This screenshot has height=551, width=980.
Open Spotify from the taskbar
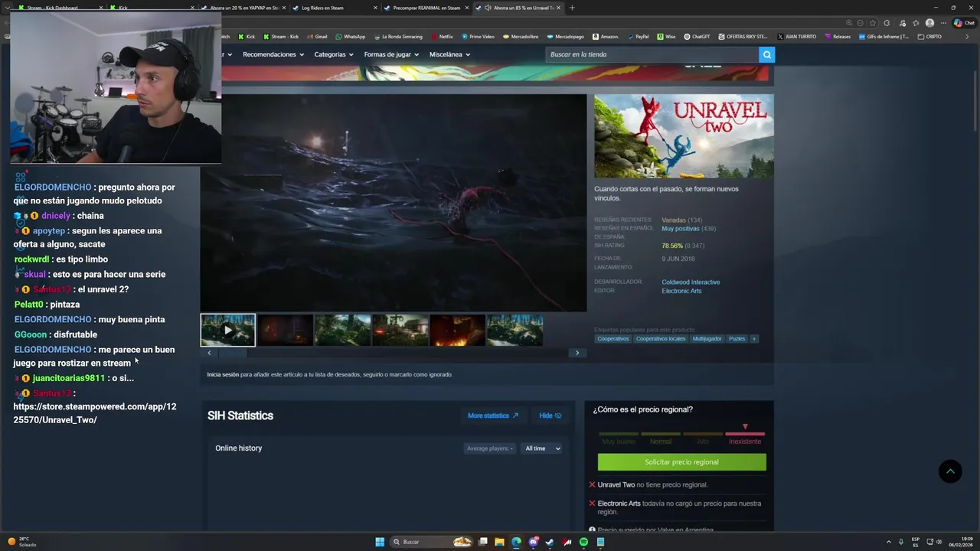pos(583,542)
